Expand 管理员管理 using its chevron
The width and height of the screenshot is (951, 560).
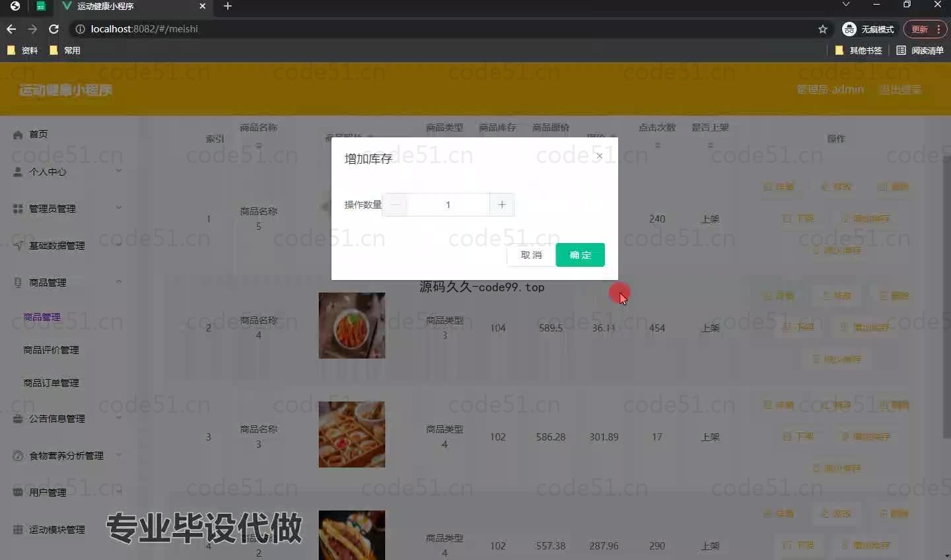coord(119,208)
